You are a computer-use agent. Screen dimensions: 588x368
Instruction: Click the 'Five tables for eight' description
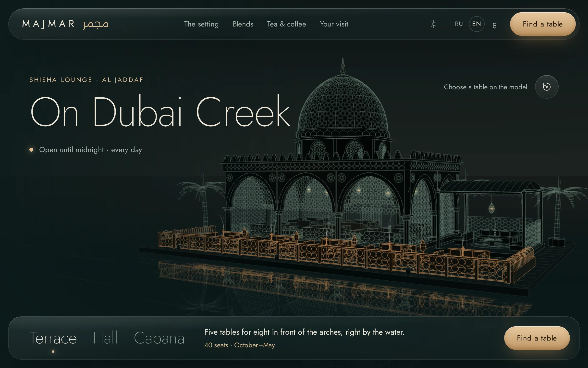click(x=304, y=332)
